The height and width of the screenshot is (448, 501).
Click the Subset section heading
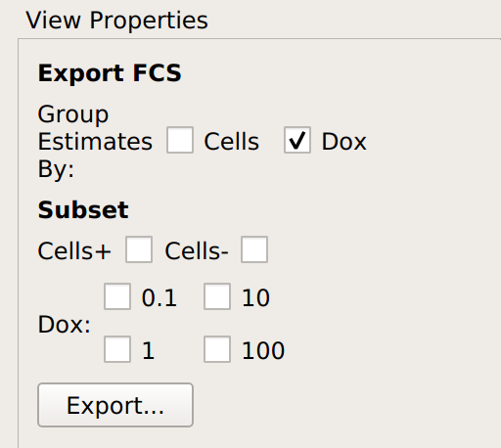pyautogui.click(x=83, y=209)
